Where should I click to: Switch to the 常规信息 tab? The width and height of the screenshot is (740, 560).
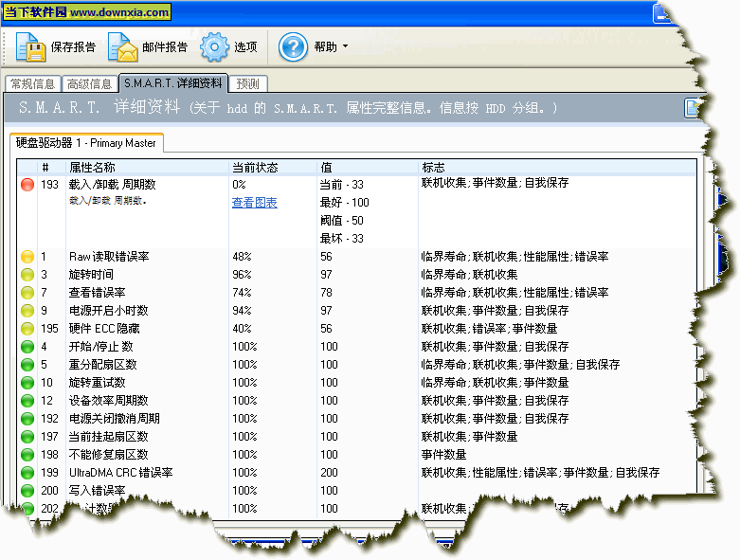(x=32, y=83)
